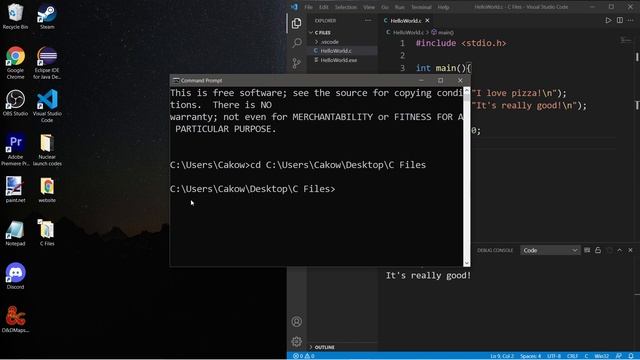
Task: Open Source Control view in VS Code
Action: click(297, 63)
